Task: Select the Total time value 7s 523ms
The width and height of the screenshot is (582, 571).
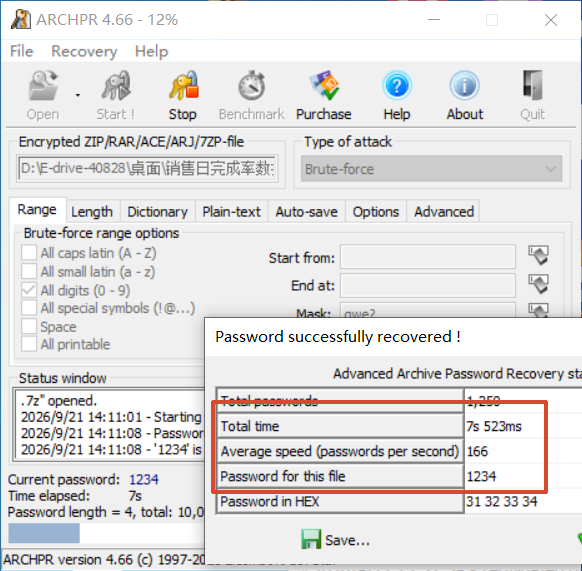Action: (x=494, y=426)
